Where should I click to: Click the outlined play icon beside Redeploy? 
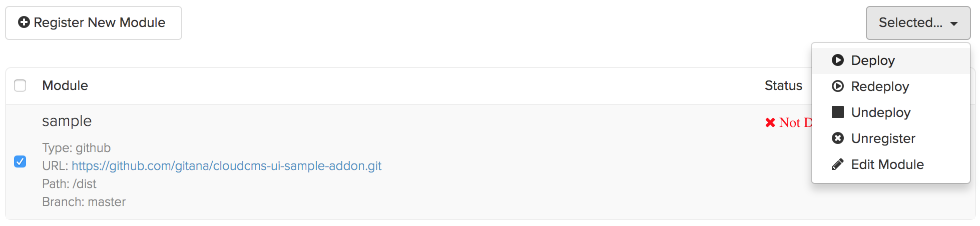(x=837, y=86)
